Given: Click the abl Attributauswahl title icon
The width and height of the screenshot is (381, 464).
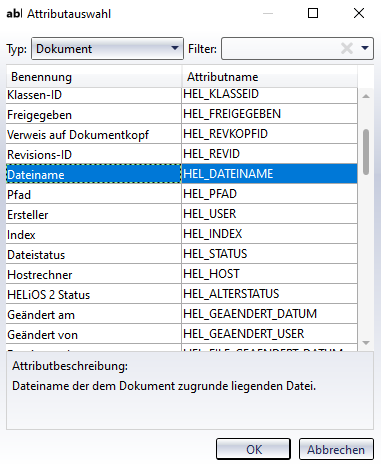Looking at the screenshot, I should [x=14, y=14].
